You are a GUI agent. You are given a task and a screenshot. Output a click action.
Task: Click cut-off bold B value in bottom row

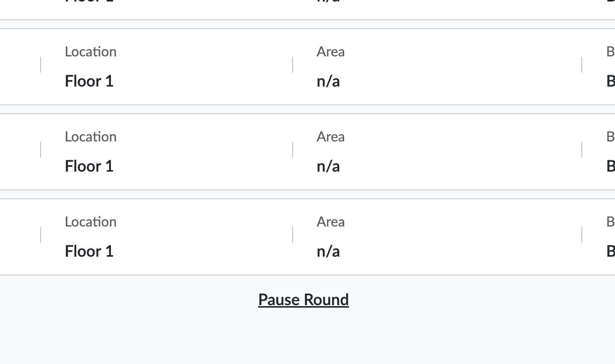[x=611, y=251]
